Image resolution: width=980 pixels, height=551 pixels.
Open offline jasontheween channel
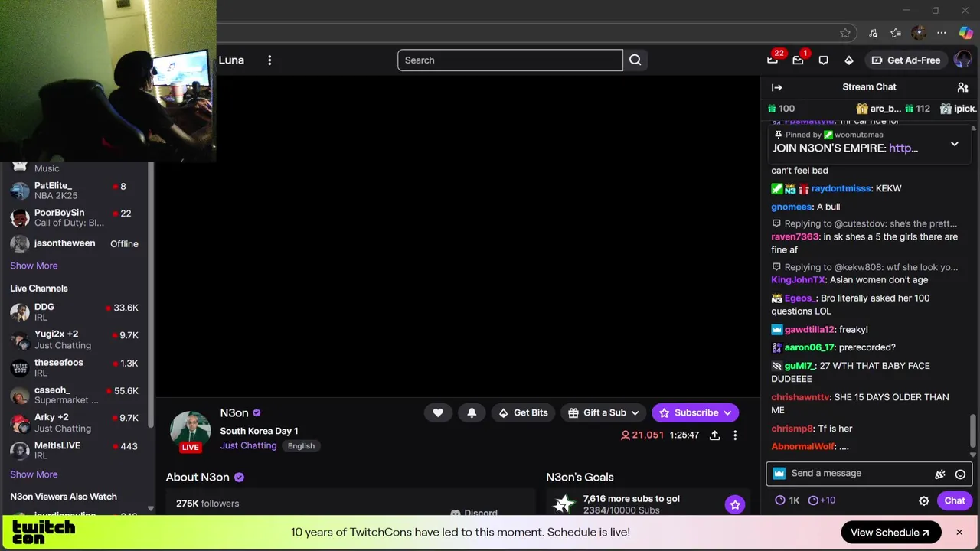(x=75, y=244)
